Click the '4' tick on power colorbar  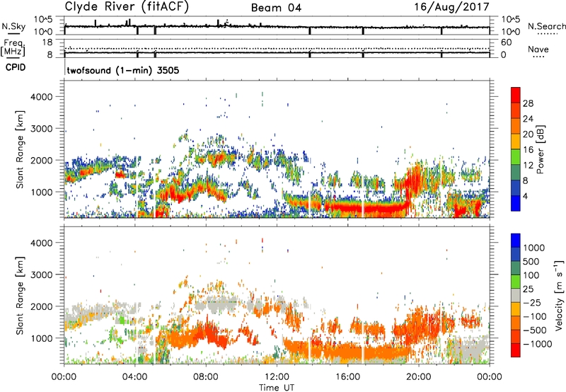click(525, 196)
